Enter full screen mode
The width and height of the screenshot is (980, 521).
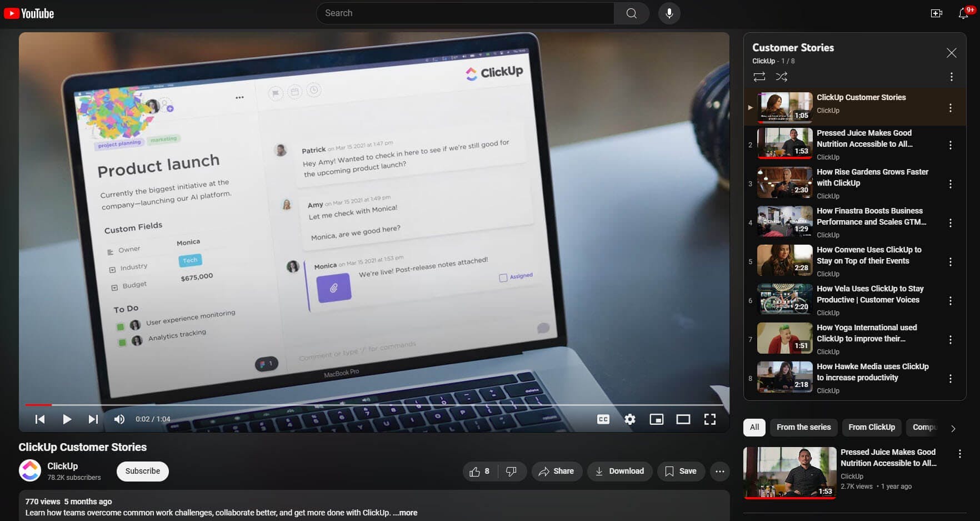pos(710,419)
